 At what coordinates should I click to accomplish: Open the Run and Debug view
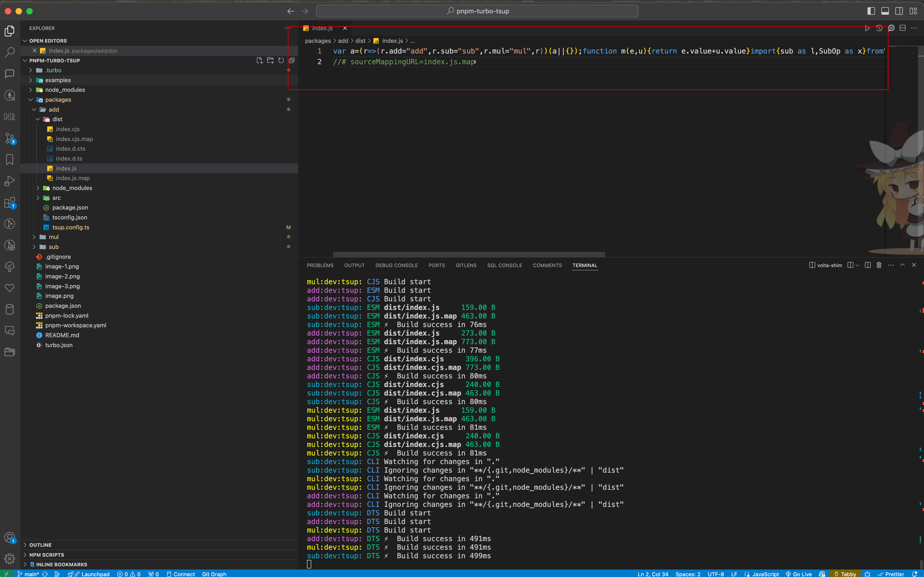10,181
